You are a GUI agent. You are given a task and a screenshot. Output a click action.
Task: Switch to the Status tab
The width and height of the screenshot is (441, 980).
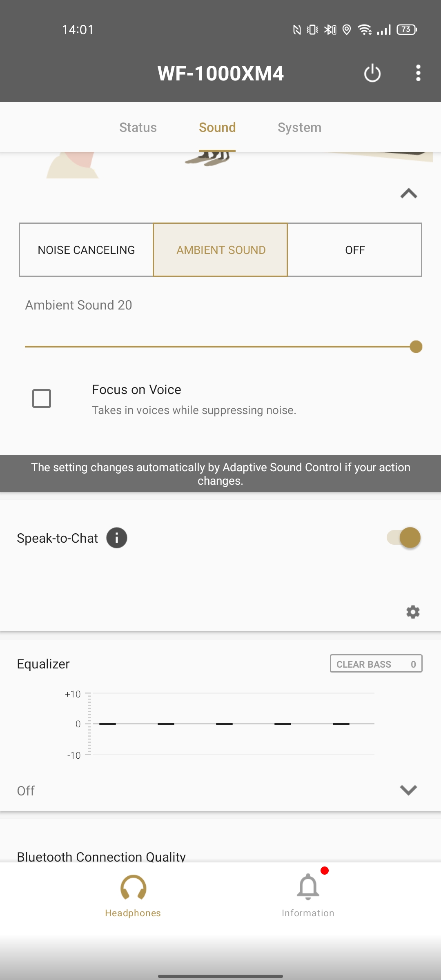tap(138, 127)
